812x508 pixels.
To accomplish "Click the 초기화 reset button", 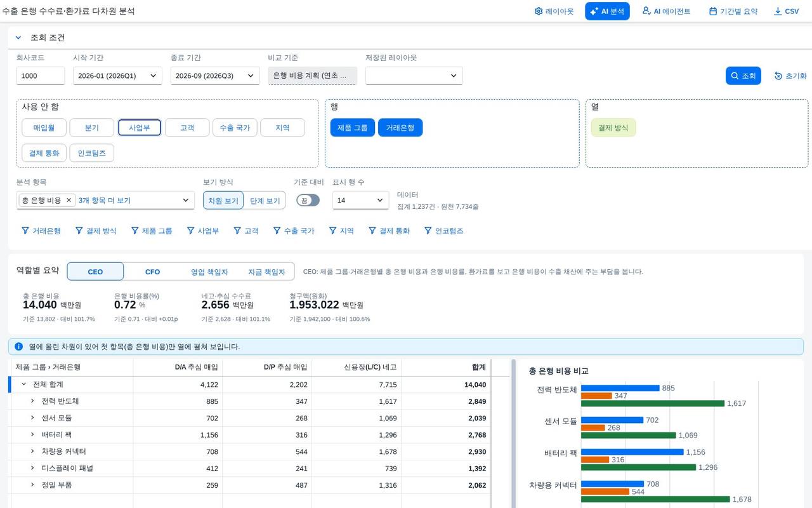I will click(x=790, y=76).
